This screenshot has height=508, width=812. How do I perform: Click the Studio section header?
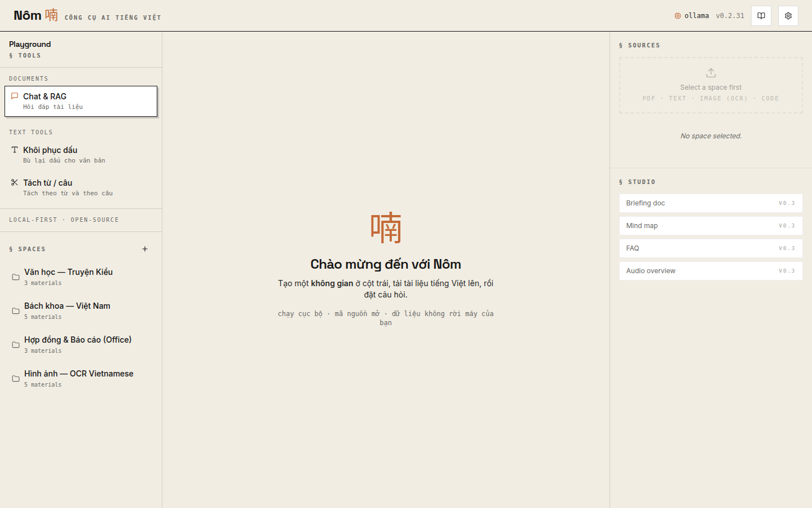tap(637, 182)
